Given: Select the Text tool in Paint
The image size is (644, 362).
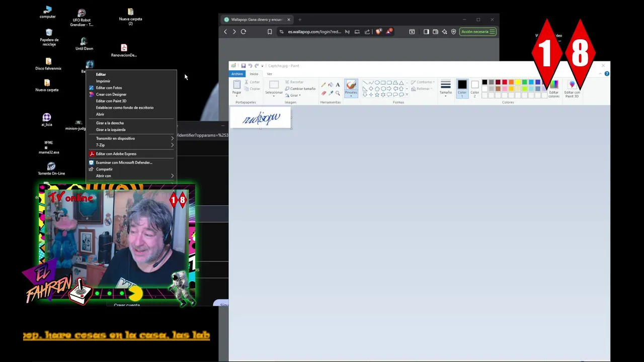Looking at the screenshot, I should pyautogui.click(x=338, y=84).
